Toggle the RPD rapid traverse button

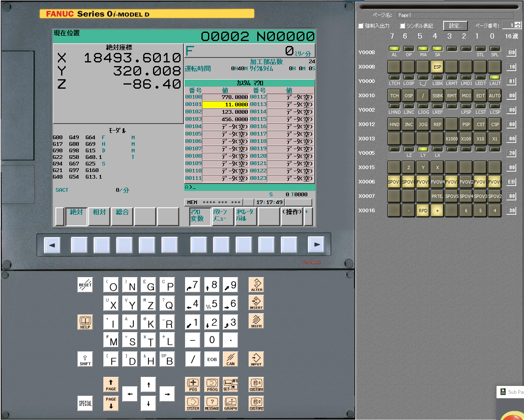tap(423, 211)
